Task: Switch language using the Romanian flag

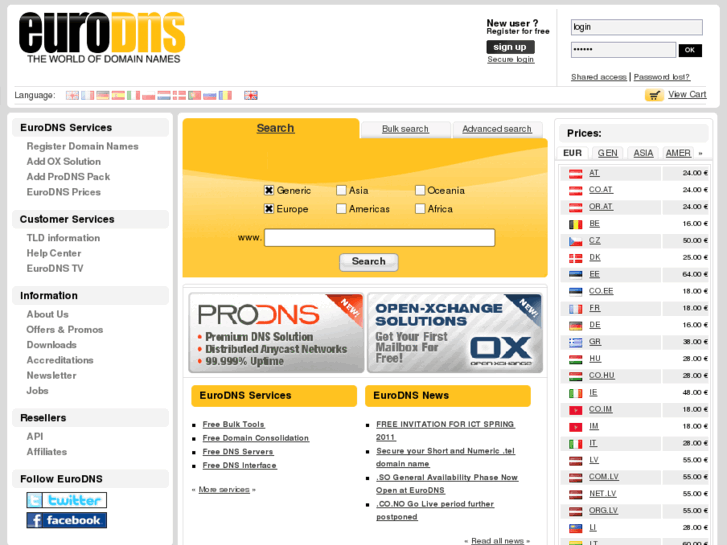Action: (x=225, y=96)
